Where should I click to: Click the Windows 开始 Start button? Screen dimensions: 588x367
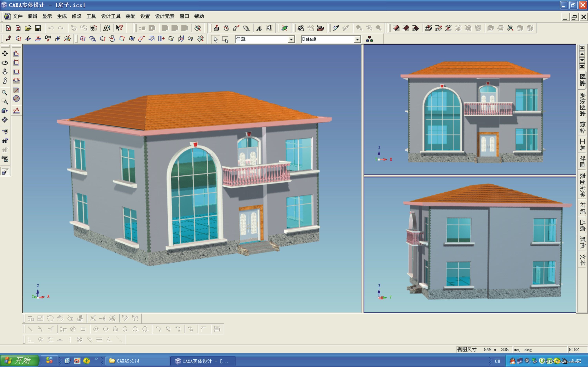click(x=19, y=361)
